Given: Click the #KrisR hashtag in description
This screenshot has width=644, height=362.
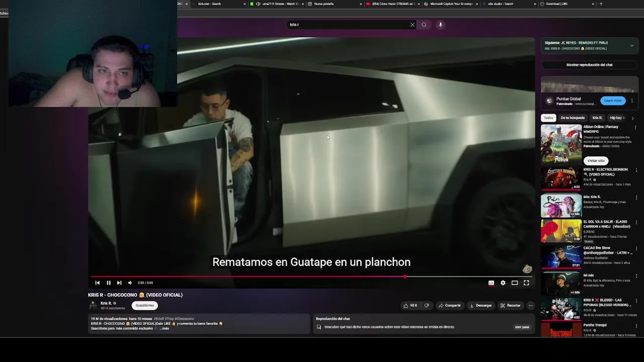Looking at the screenshot, I should [159, 319].
